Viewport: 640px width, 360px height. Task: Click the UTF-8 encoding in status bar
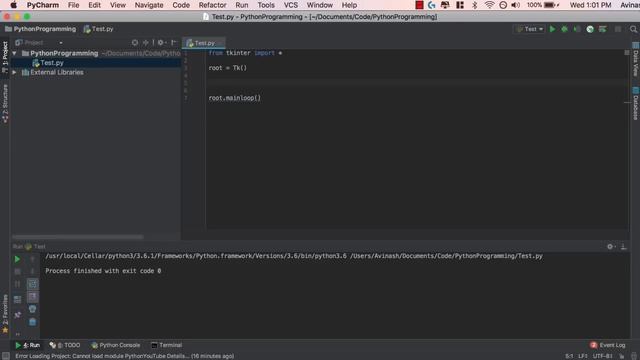pyautogui.click(x=603, y=356)
